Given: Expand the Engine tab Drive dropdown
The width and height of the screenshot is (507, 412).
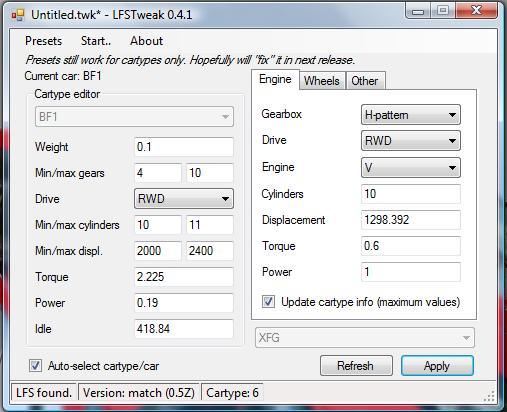Looking at the screenshot, I should click(411, 141).
